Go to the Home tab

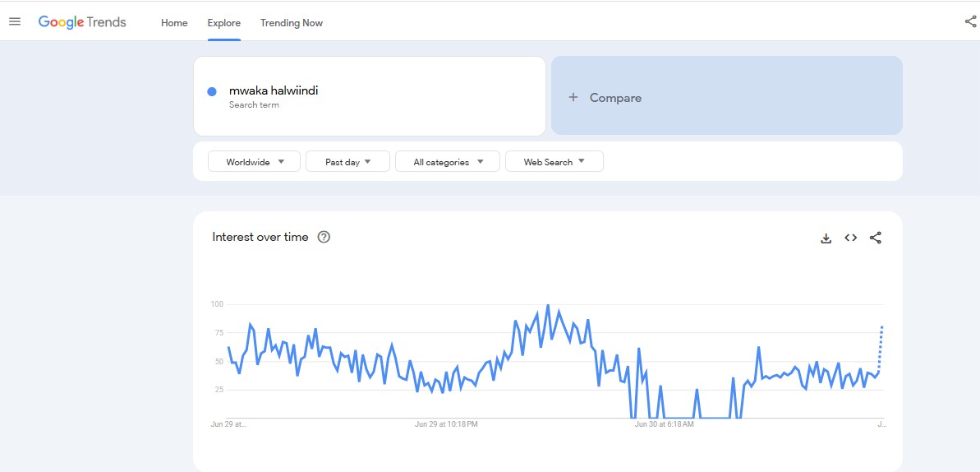[174, 23]
